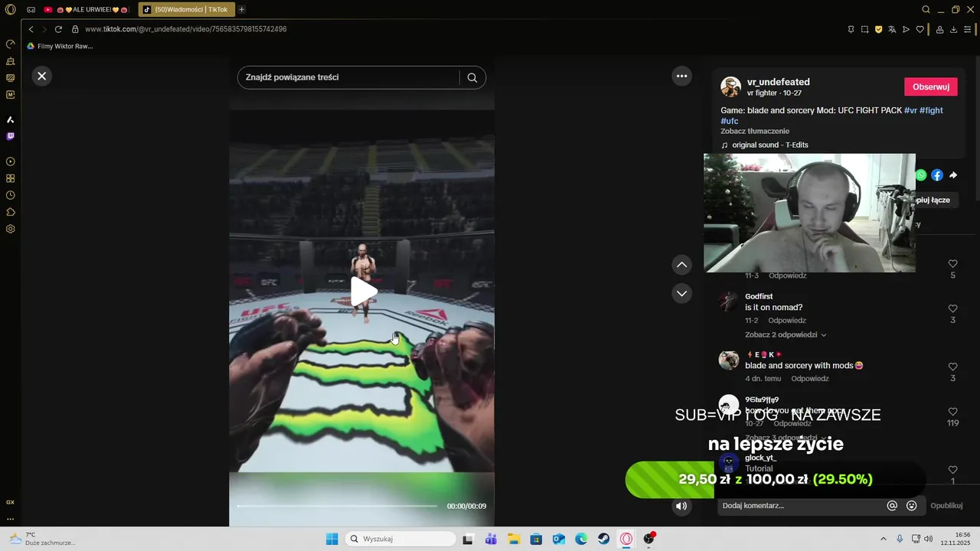This screenshot has width=980, height=551.
Task: Like the glock_yt_ Tutorial comment
Action: 952,470
